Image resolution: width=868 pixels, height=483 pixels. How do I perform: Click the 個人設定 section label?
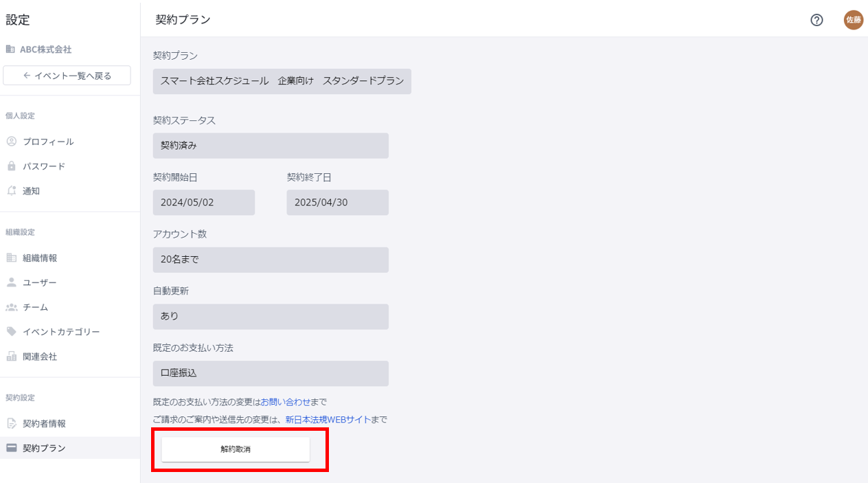tap(20, 116)
